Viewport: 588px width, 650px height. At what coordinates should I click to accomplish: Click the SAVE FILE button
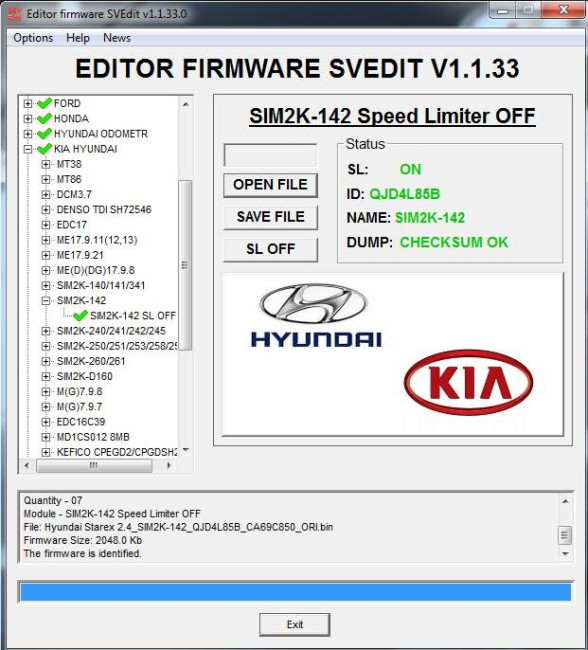point(270,217)
